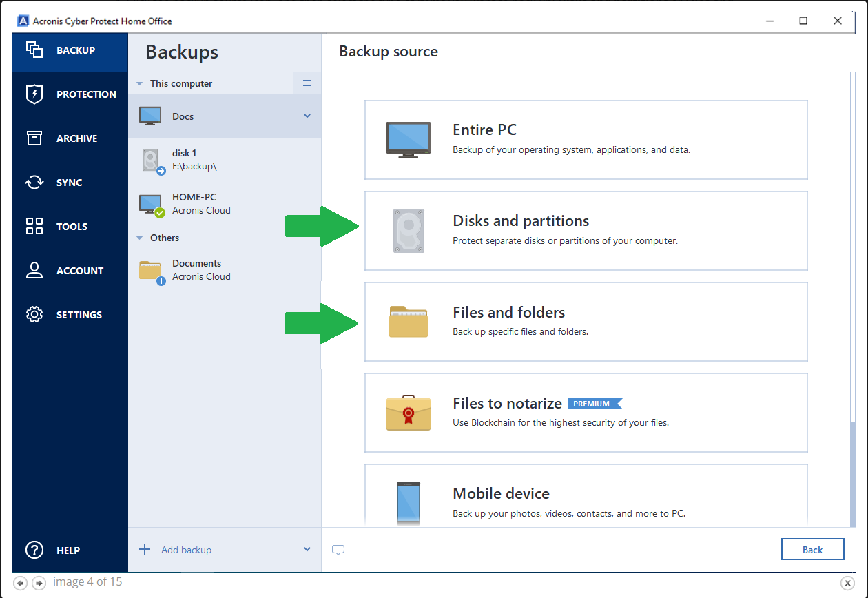Image resolution: width=868 pixels, height=598 pixels.
Task: Select the HOME-PC Acronis Cloud backup
Action: click(x=225, y=204)
